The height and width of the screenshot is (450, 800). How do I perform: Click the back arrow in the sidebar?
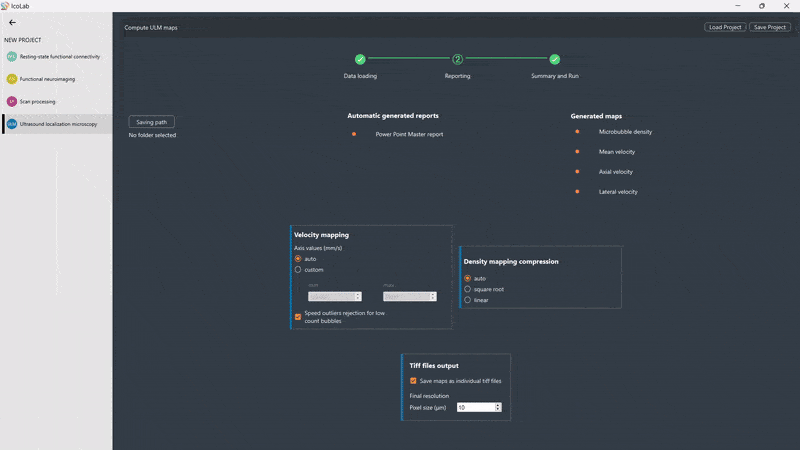tap(12, 22)
